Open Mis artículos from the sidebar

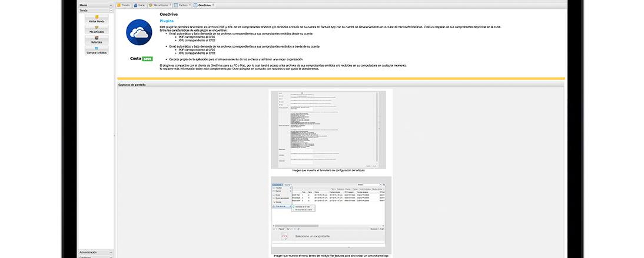[97, 29]
